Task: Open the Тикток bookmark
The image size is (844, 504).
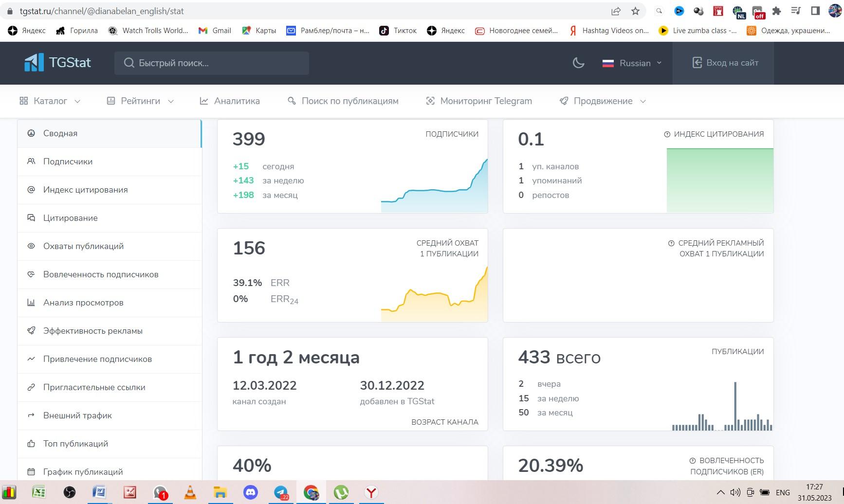Action: [398, 31]
